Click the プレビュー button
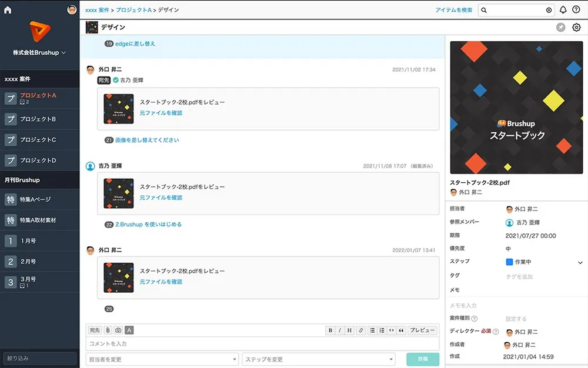This screenshot has width=588, height=368. pos(422,330)
